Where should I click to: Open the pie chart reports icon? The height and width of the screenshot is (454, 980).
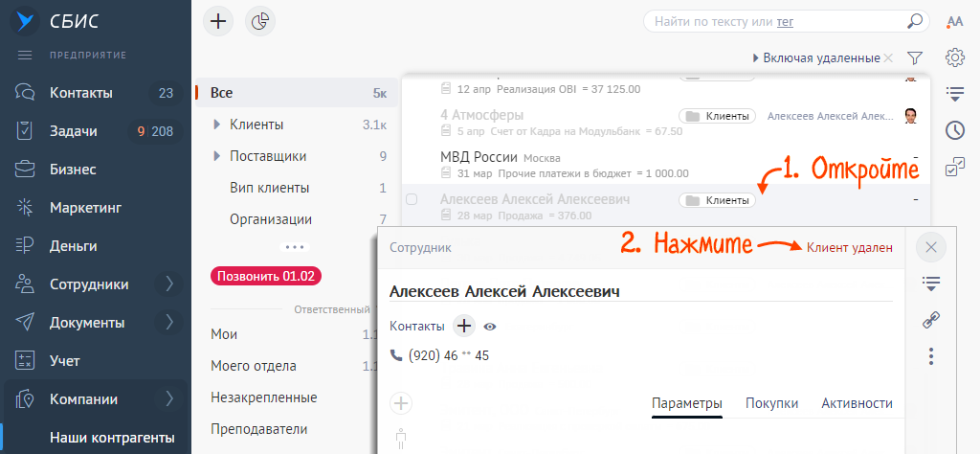click(x=260, y=21)
